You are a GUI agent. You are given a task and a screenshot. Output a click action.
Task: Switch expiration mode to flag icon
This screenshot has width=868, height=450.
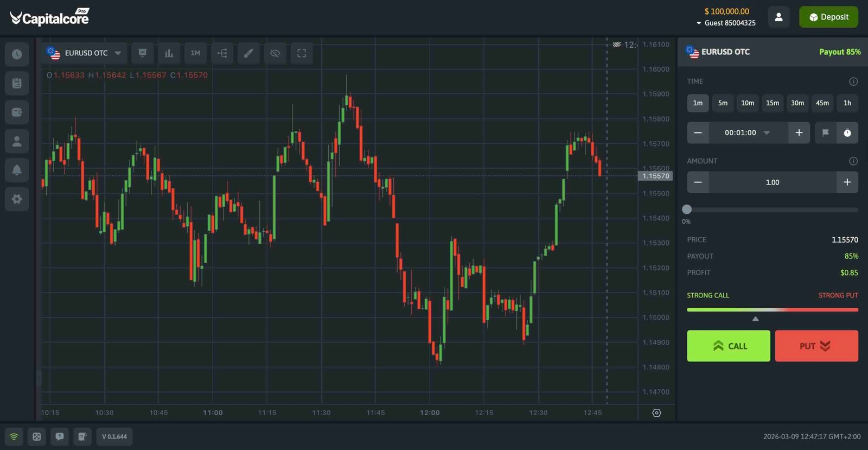coord(825,132)
